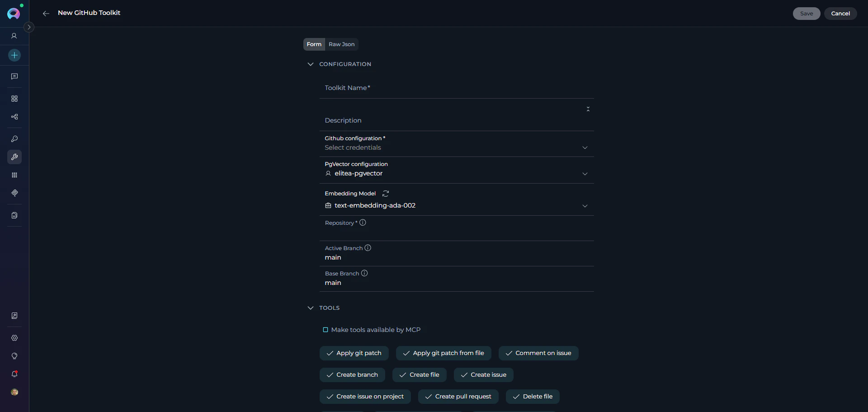Collapse the TOOLS section
Image resolution: width=868 pixels, height=412 pixels.
310,308
